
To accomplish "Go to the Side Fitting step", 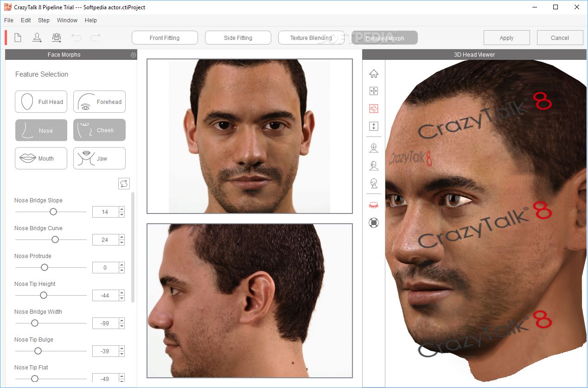I will [x=238, y=38].
